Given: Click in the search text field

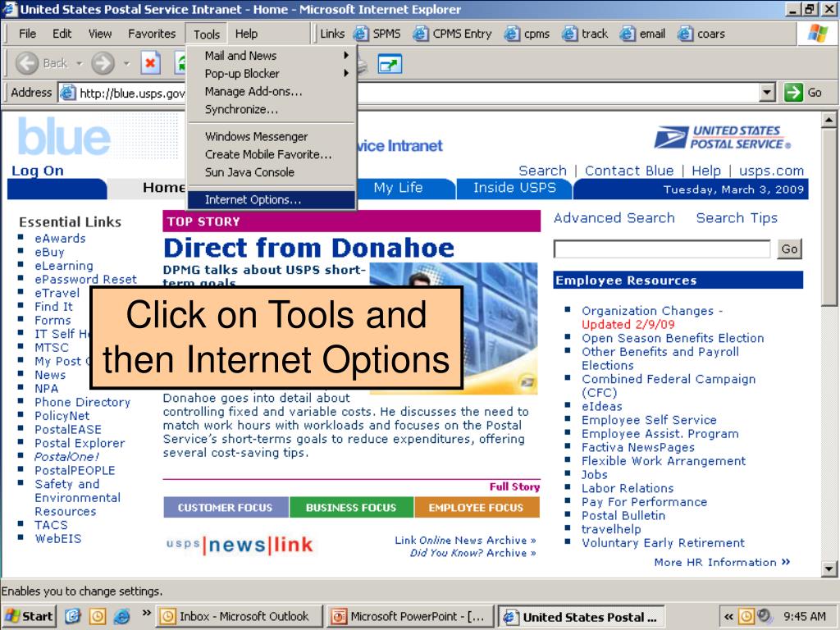Looking at the screenshot, I should coord(662,249).
